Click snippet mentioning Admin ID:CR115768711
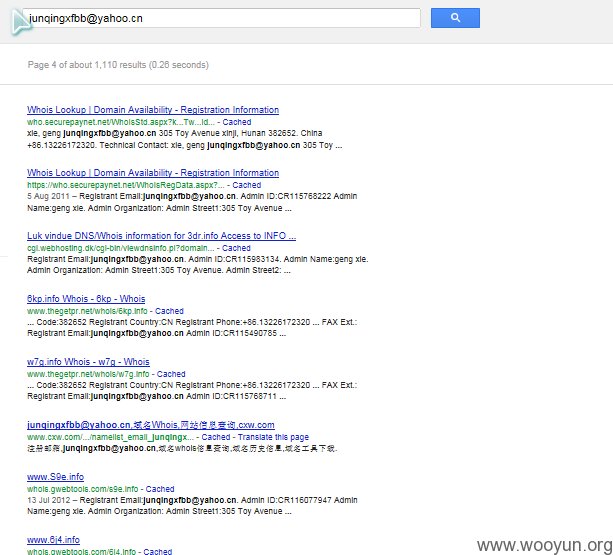Viewport: 613px width, 555px height. coord(192,390)
